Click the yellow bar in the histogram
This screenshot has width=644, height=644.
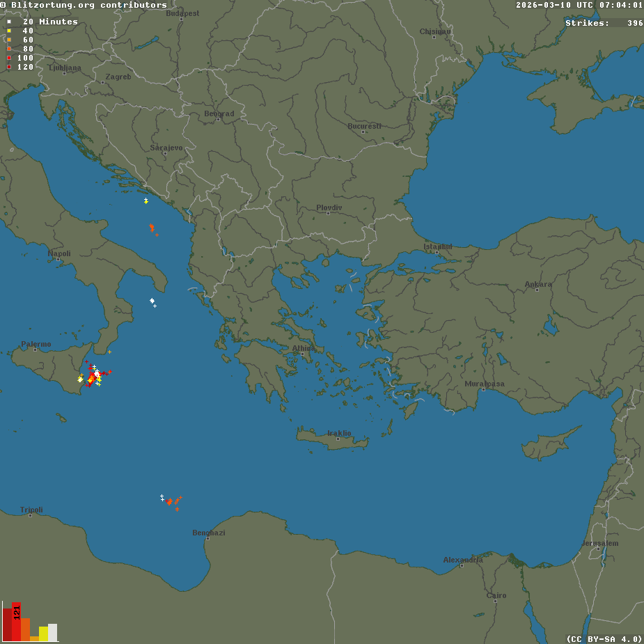[x=44, y=634]
